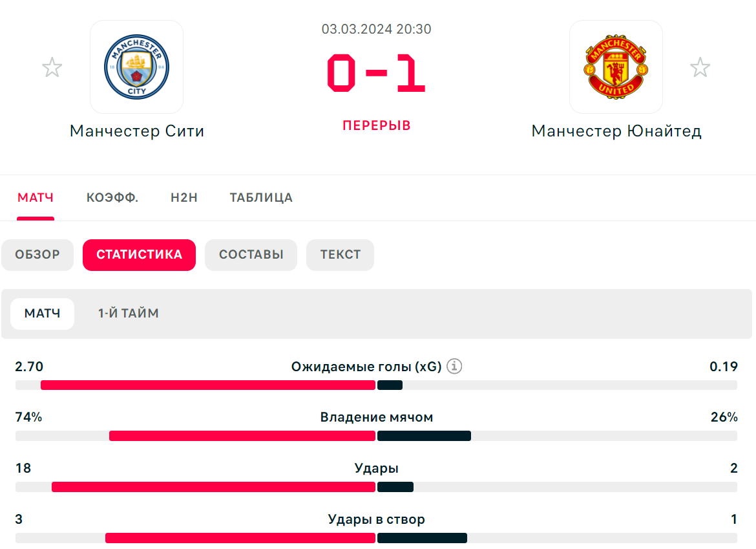This screenshot has width=756, height=549.
Task: Open the ТАБЛИЦА tab
Action: pos(261,197)
